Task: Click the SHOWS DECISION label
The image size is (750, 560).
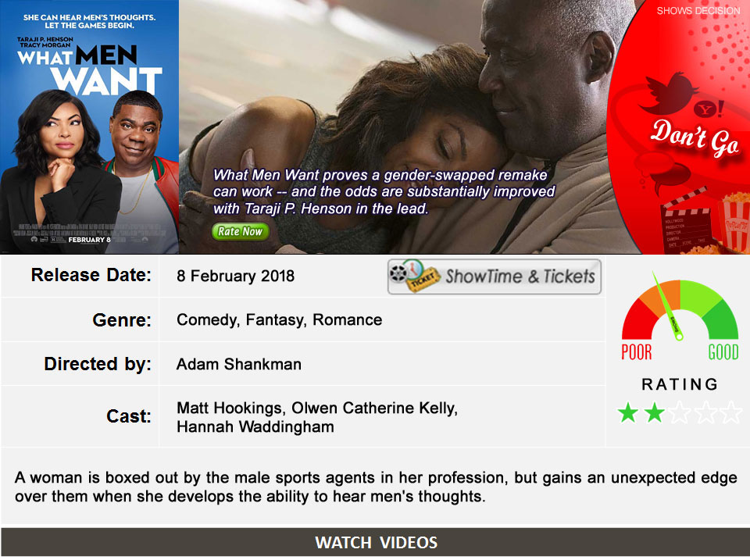Action: pyautogui.click(x=698, y=11)
